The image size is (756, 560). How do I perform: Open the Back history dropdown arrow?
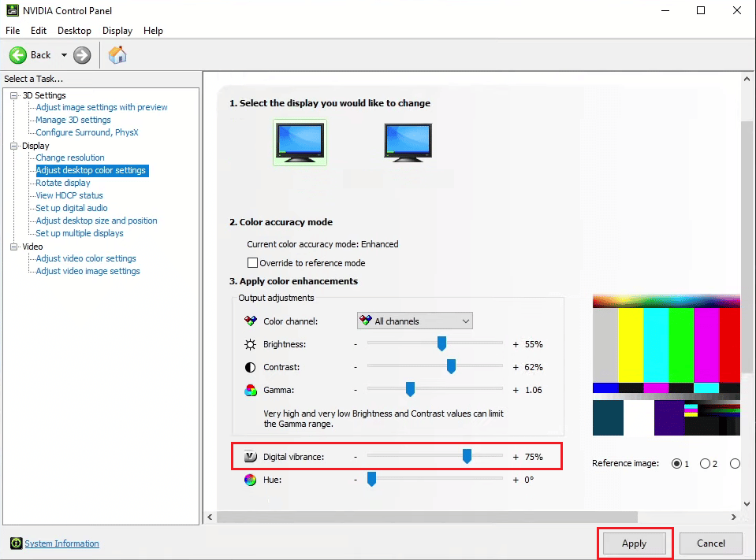tap(64, 55)
